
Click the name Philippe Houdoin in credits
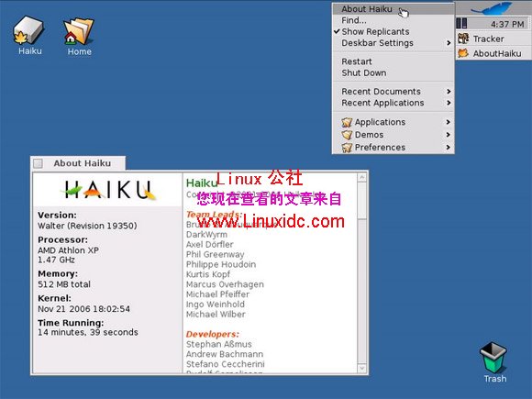(x=221, y=264)
